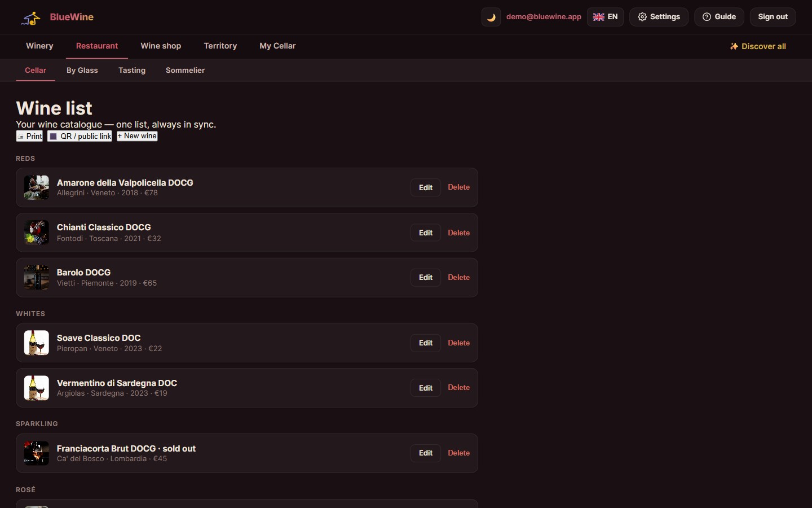The image size is (812, 508).
Task: Open the demo@bluewine.app account link
Action: 544,17
